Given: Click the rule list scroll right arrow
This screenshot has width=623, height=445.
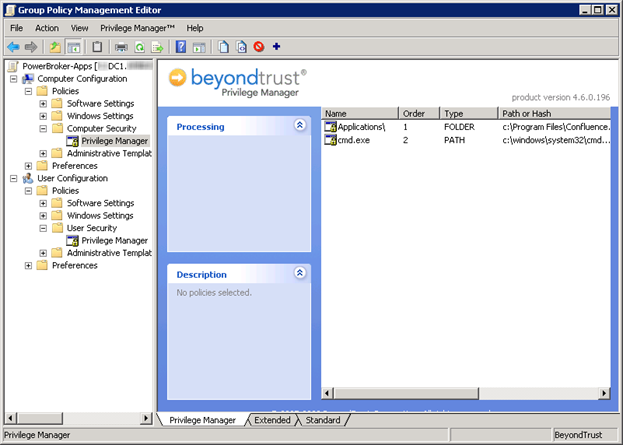Looking at the screenshot, I should tap(604, 393).
